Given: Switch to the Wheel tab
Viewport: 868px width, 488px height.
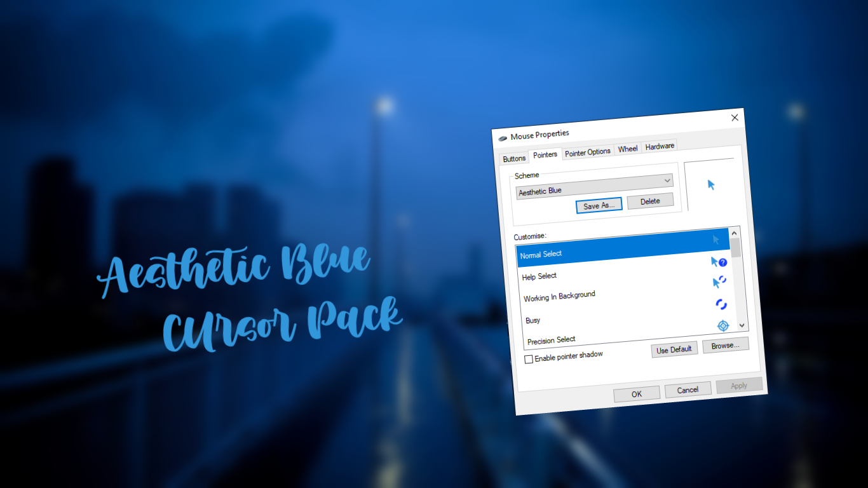Looking at the screenshot, I should tap(628, 148).
